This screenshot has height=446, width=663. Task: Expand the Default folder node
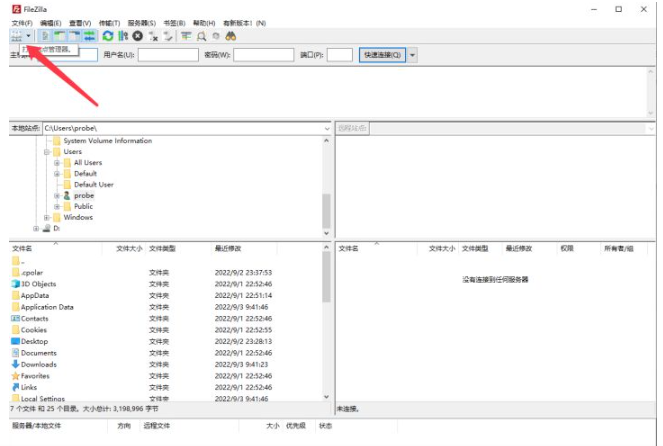click(57, 174)
